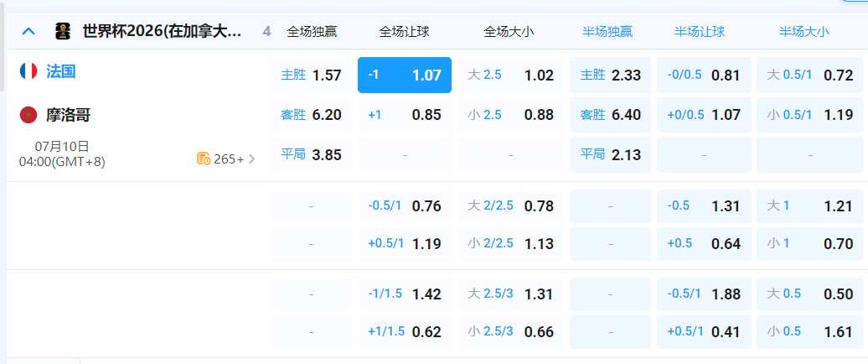Screen dimensions: 868x364
Task: Select 大 2/2.5 at odds 0.78
Action: 510,206
